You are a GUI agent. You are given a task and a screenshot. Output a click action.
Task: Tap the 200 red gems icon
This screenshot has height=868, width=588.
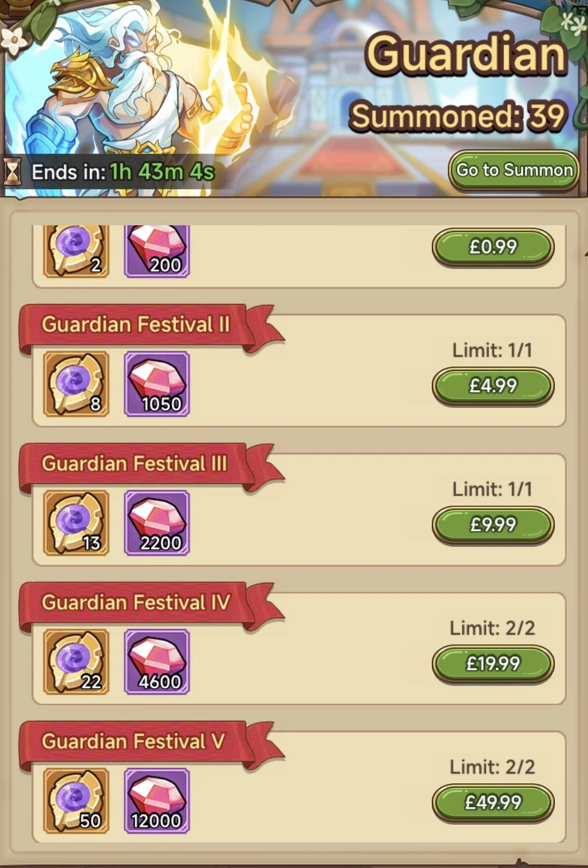(157, 250)
